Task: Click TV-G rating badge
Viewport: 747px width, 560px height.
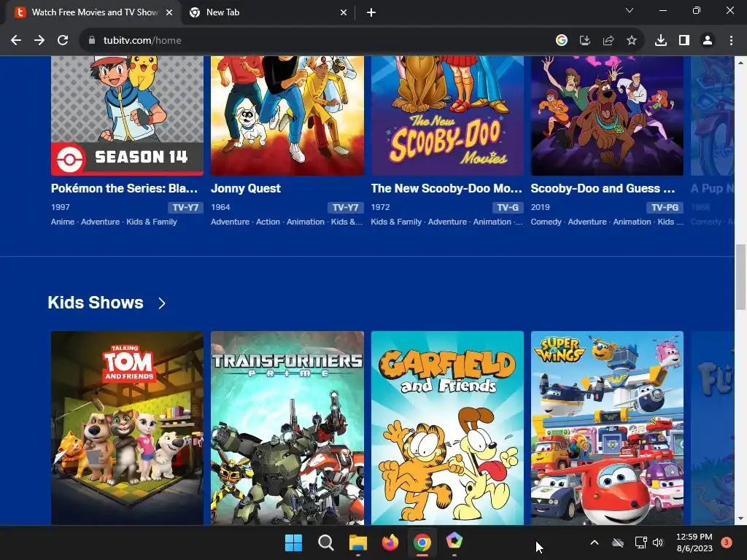Action: pyautogui.click(x=508, y=208)
